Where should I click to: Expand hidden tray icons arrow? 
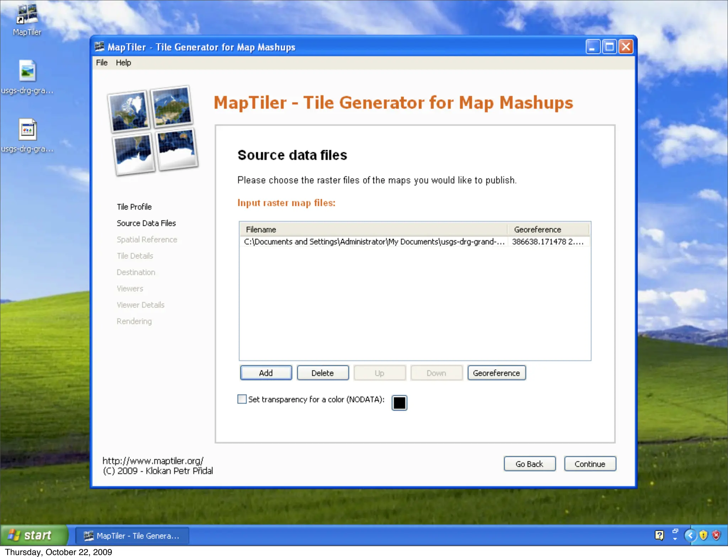pos(690,535)
